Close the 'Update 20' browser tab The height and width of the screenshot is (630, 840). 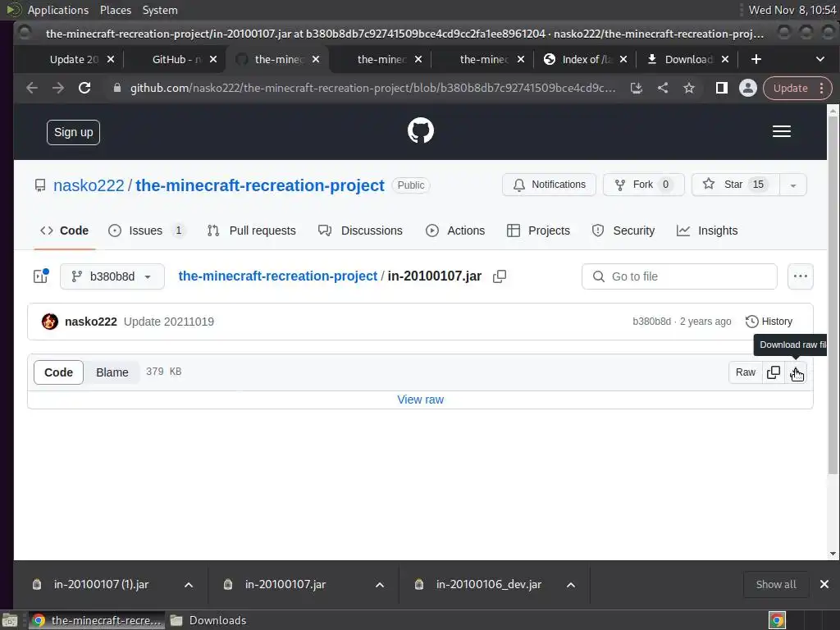point(111,59)
